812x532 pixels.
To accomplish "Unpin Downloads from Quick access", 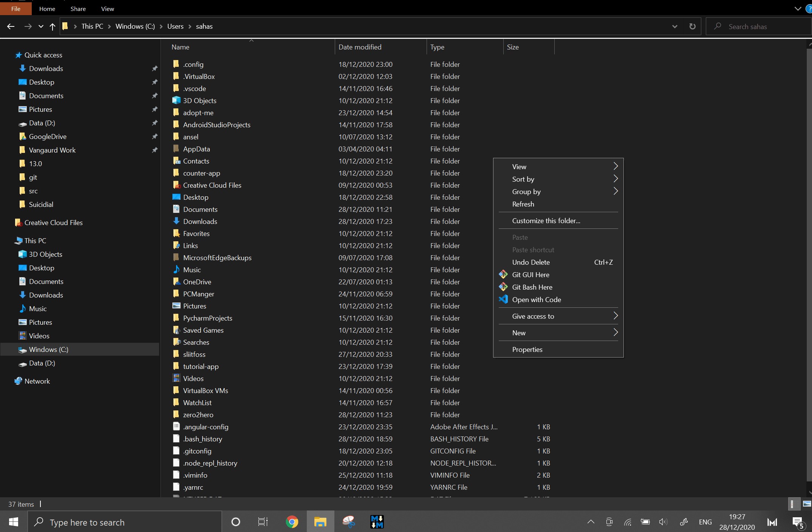I will 155,68.
